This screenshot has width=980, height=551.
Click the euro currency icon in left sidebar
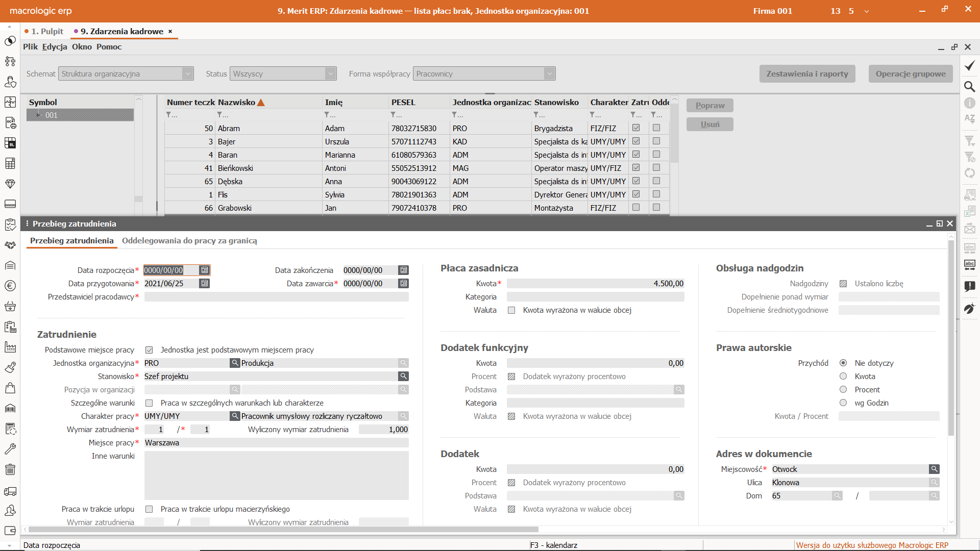click(x=10, y=286)
